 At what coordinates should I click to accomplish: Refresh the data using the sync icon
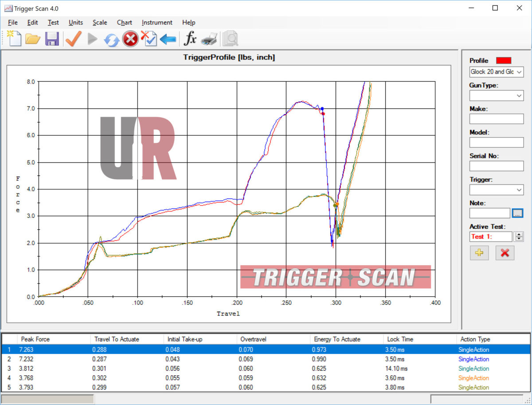pos(110,39)
